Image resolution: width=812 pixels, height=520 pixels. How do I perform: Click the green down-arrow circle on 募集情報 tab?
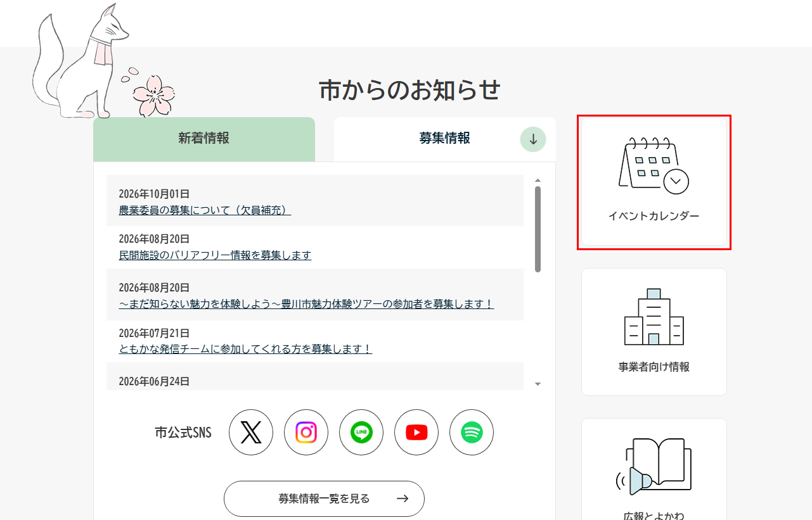click(x=533, y=139)
